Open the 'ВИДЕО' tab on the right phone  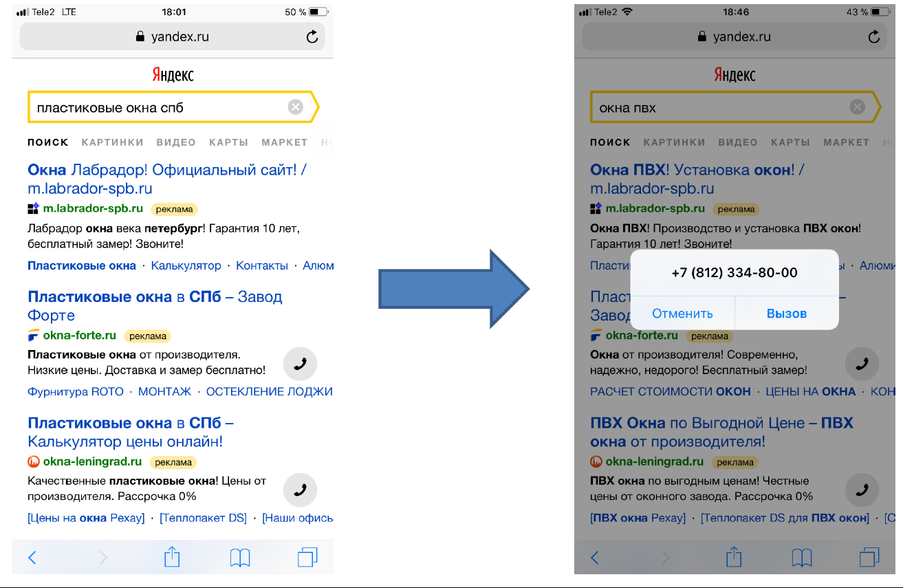737,142
